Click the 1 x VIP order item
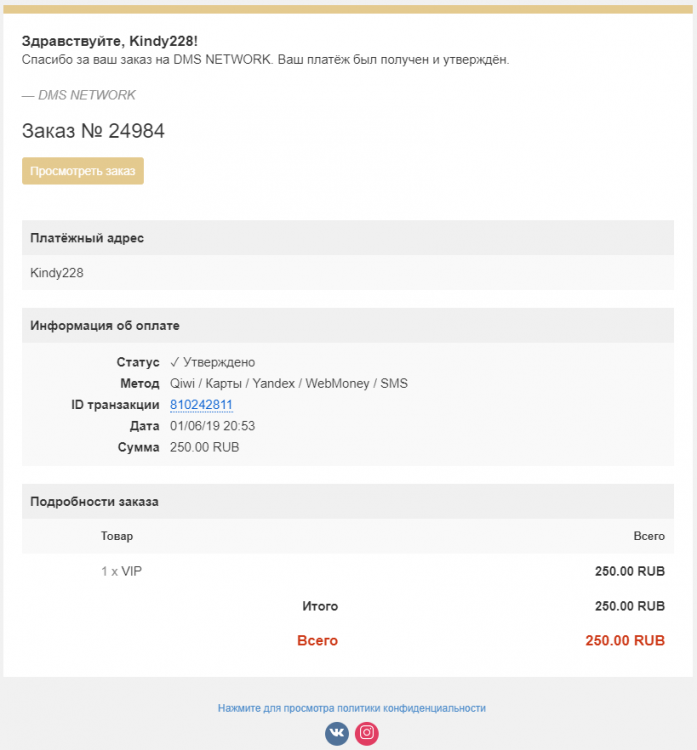Viewport: 697px width, 750px height. [121, 571]
